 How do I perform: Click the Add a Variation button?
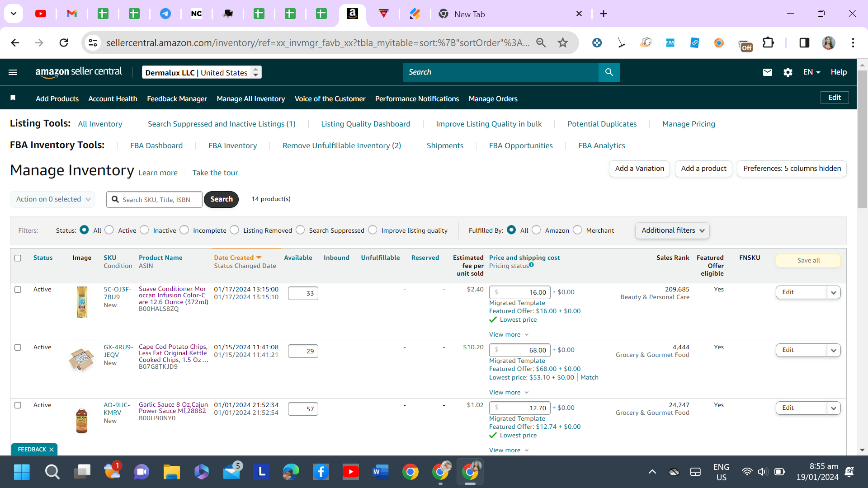639,169
